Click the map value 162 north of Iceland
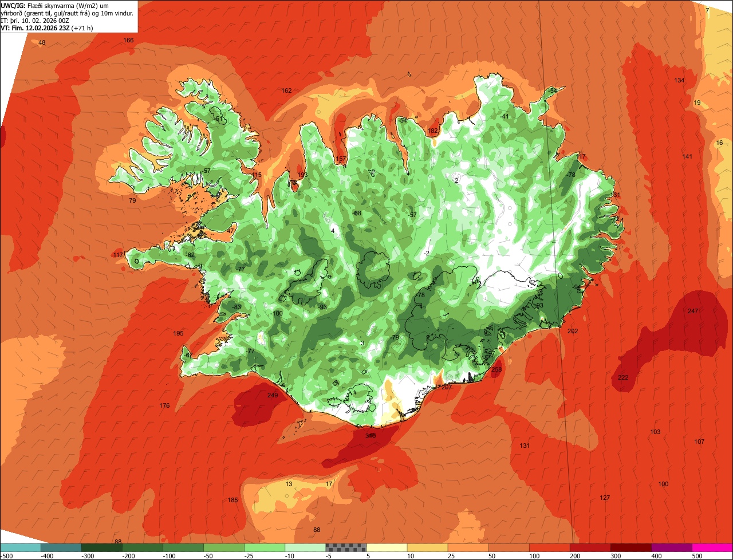This screenshot has width=733, height=560. [286, 90]
